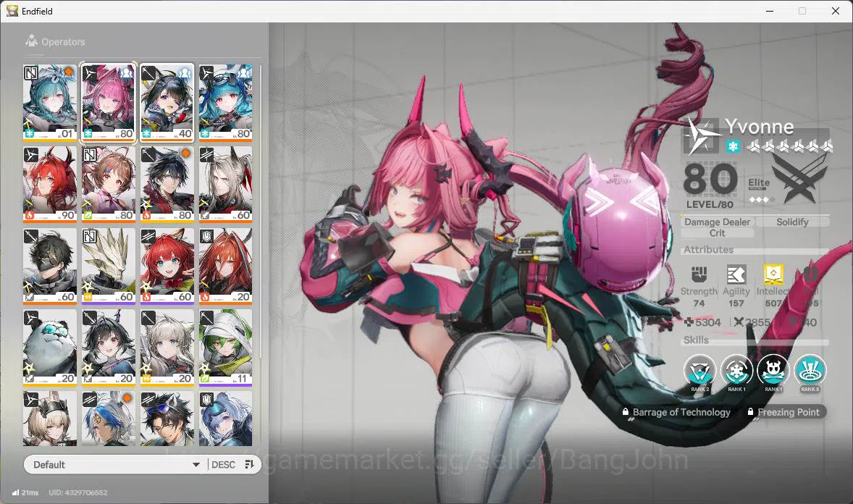Click the orange dot on the level 01 card
The image size is (853, 504).
click(69, 71)
